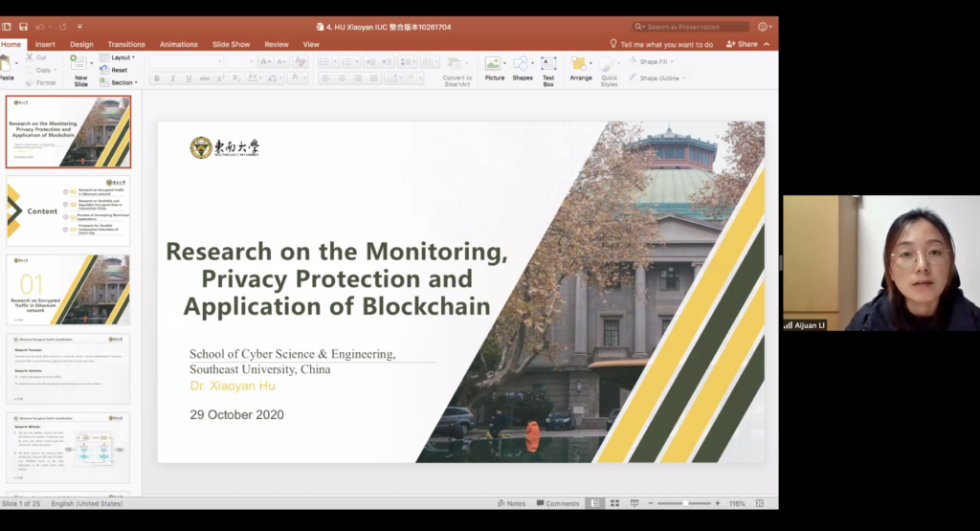Expand the Layout dropdown

121,57
